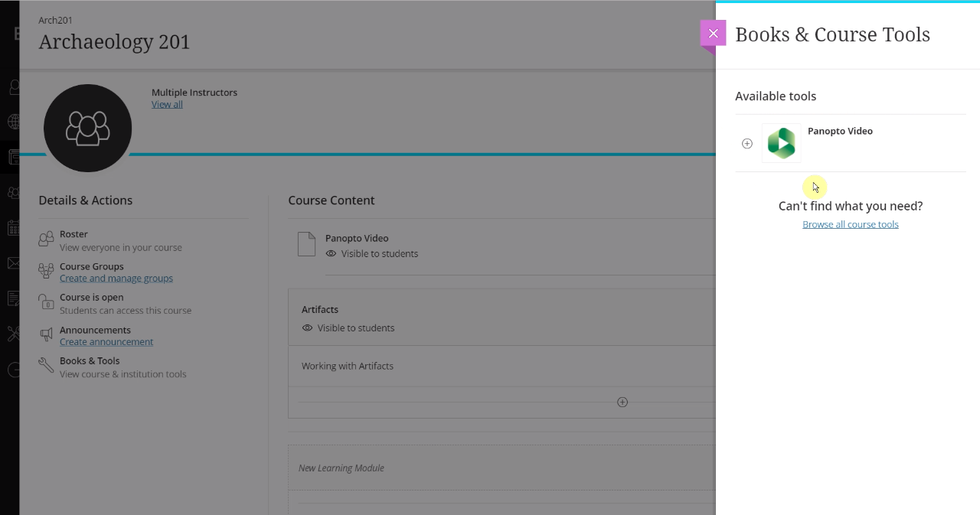
Task: Close the Books & Course Tools panel
Action: (713, 34)
